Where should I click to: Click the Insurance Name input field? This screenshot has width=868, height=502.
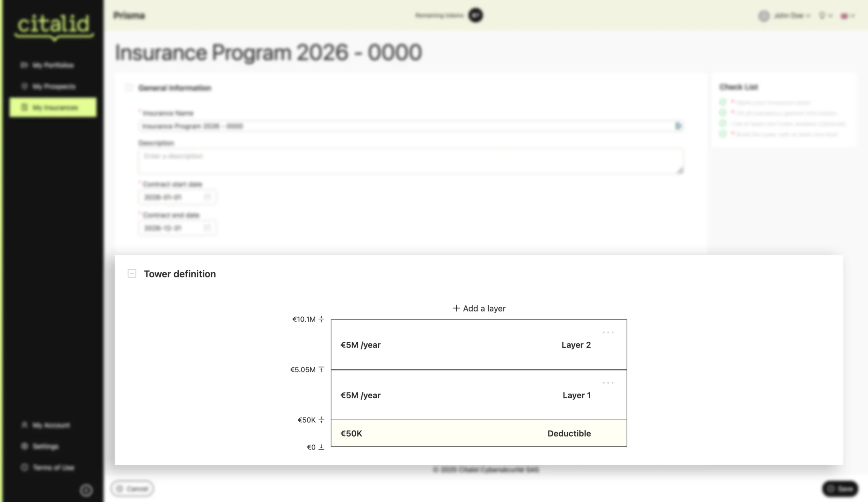[x=411, y=126]
